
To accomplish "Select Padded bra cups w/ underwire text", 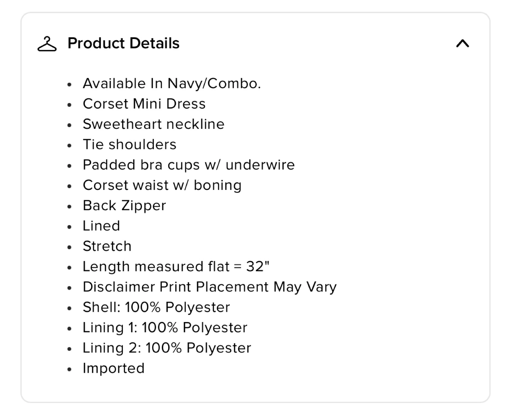I will [188, 165].
